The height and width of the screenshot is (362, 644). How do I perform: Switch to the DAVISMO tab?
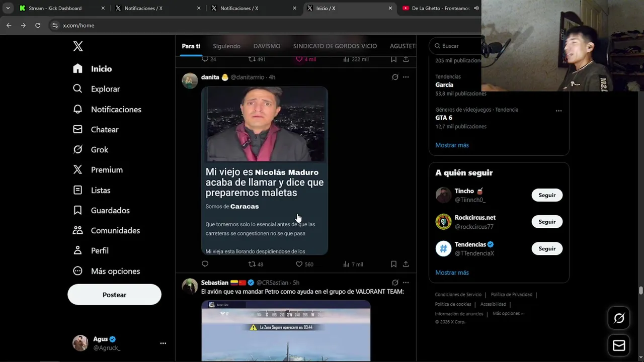[x=267, y=46]
